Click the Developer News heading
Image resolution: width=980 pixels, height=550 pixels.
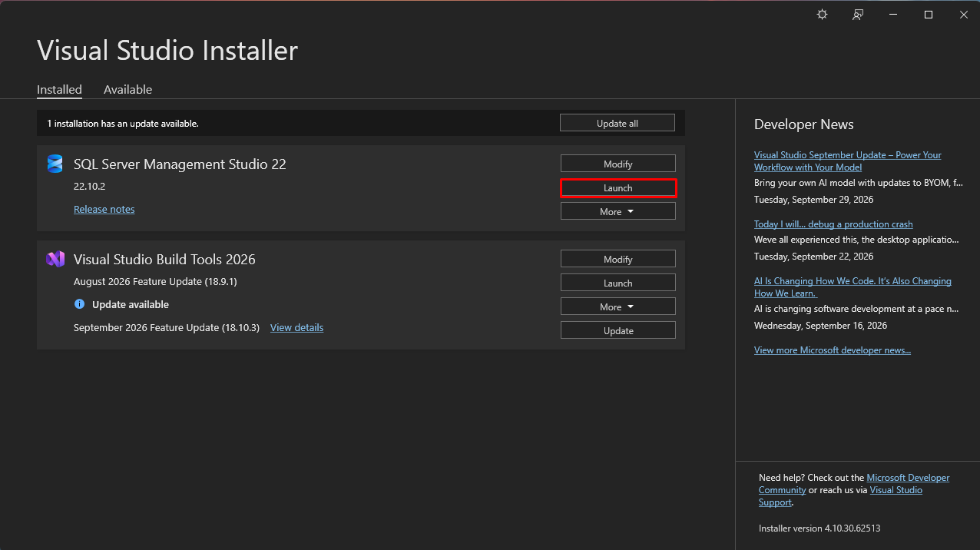[x=804, y=124]
